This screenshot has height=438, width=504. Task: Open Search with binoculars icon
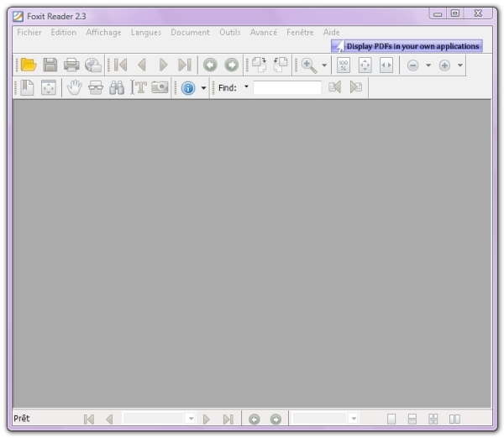pos(117,87)
